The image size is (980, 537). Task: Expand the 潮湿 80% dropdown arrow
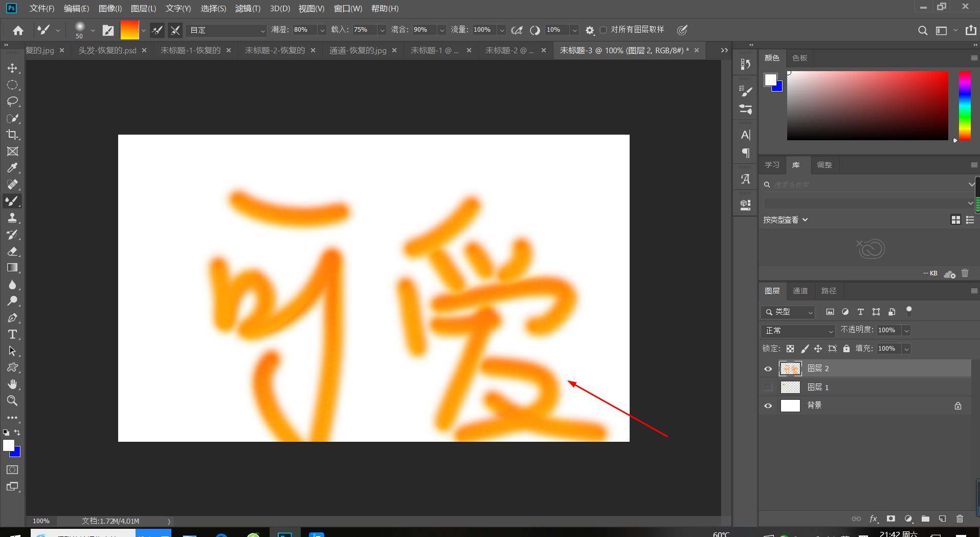(322, 30)
